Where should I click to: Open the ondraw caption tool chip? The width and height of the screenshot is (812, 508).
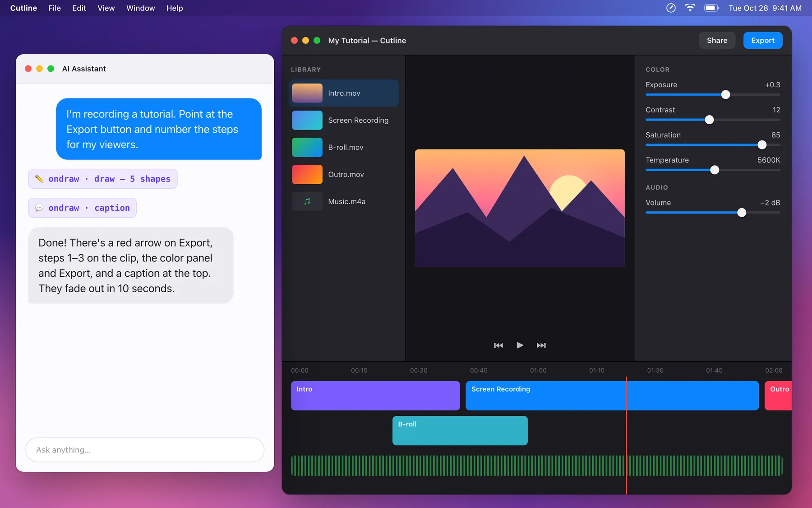[x=83, y=208]
